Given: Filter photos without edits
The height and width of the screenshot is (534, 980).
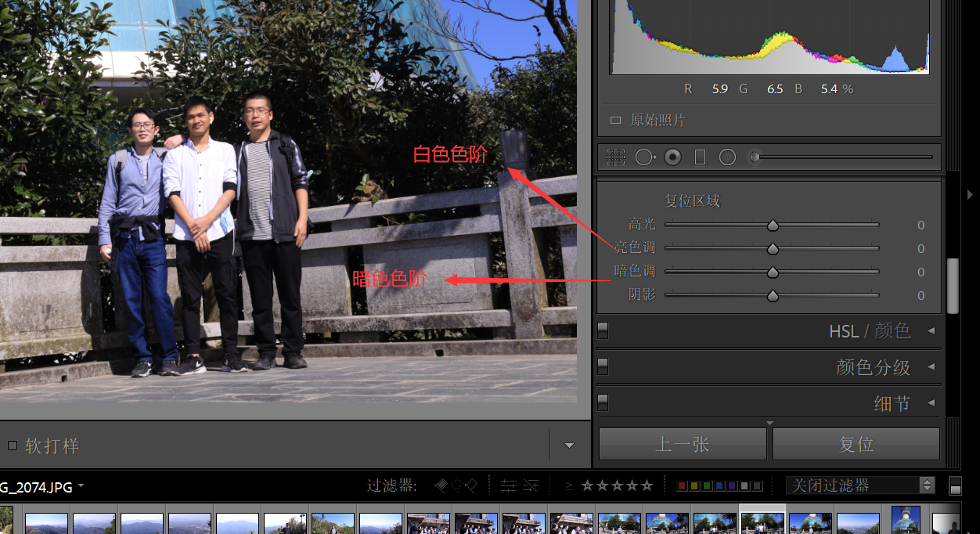Looking at the screenshot, I should point(530,485).
